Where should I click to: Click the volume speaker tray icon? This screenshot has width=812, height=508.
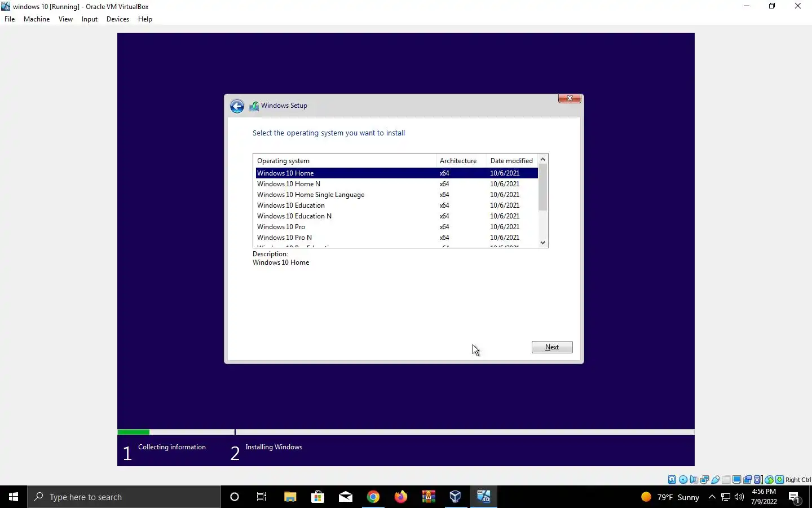(x=739, y=497)
